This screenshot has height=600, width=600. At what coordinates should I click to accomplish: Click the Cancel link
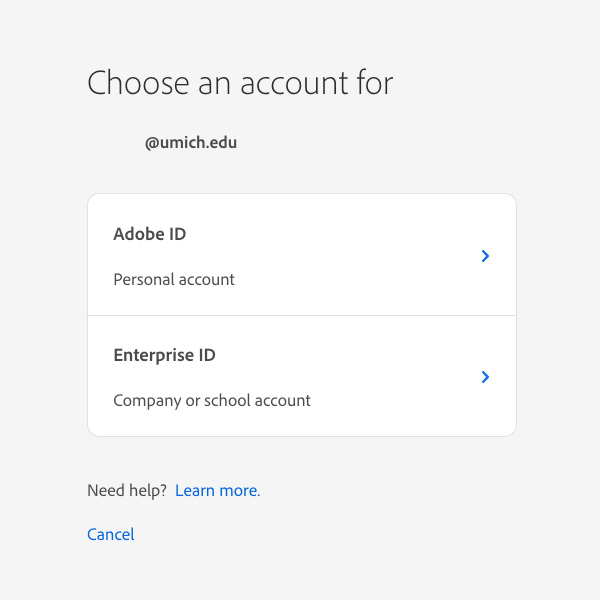pos(111,534)
